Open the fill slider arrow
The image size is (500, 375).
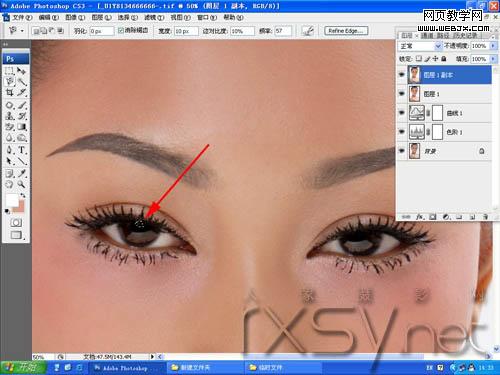click(493, 59)
